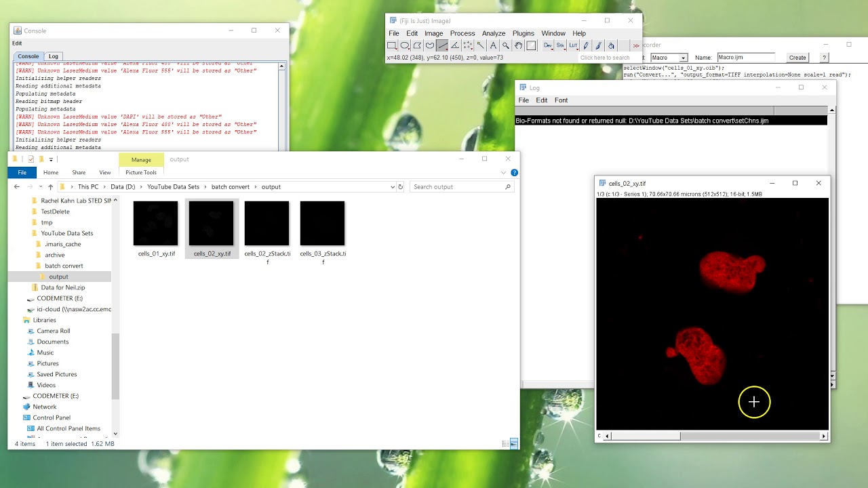Click the ImageJ search field
Viewport: 868px width, 488px height.
tap(609, 58)
